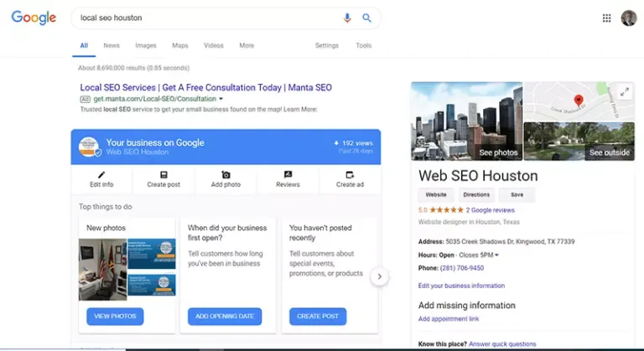Viewport: 644px width, 351px height.
Task: Click the When did your business first open card
Action: point(228,276)
